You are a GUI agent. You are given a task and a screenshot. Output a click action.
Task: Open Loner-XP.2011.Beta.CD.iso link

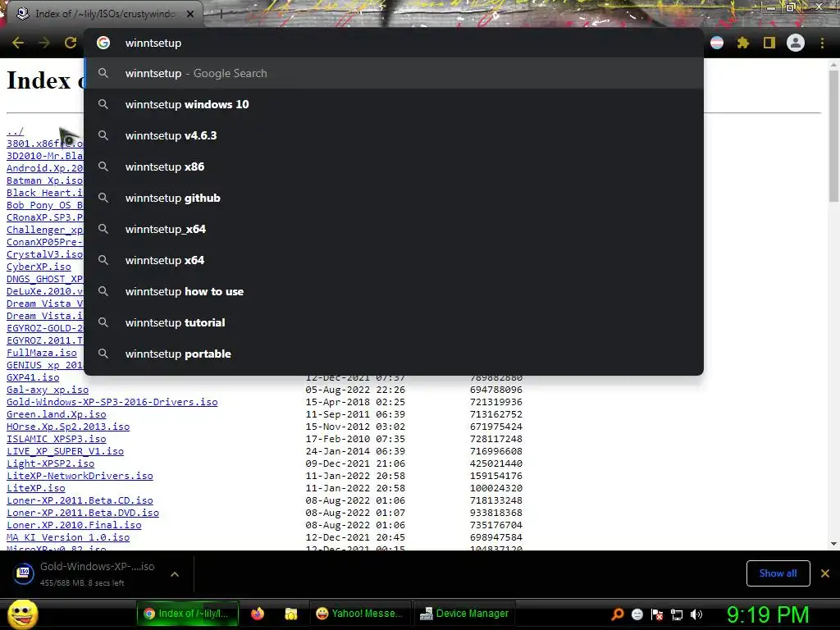pyautogui.click(x=80, y=501)
